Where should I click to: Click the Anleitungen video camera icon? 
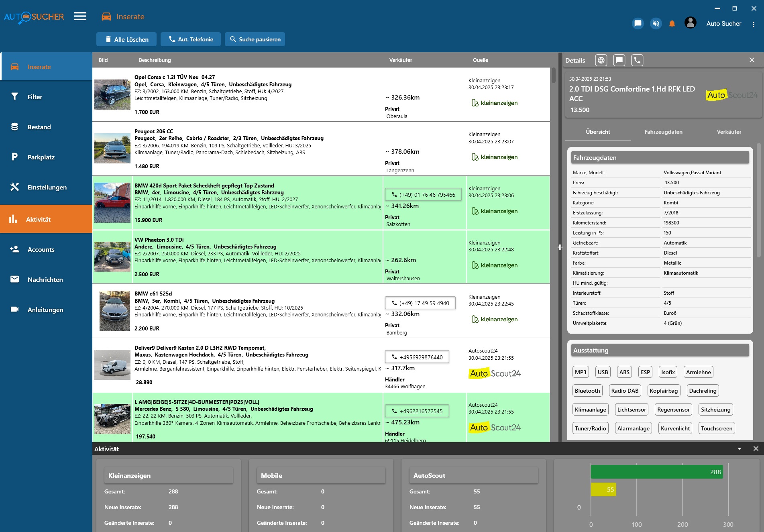[x=14, y=309]
